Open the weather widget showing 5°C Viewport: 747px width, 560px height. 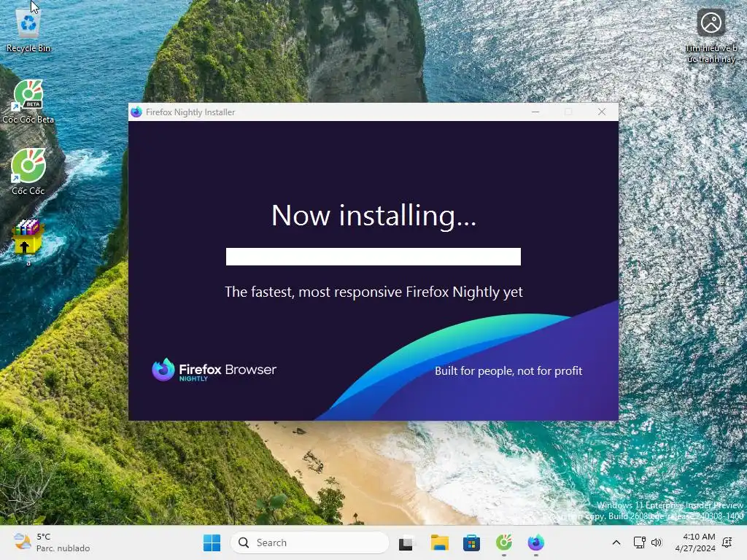point(52,542)
